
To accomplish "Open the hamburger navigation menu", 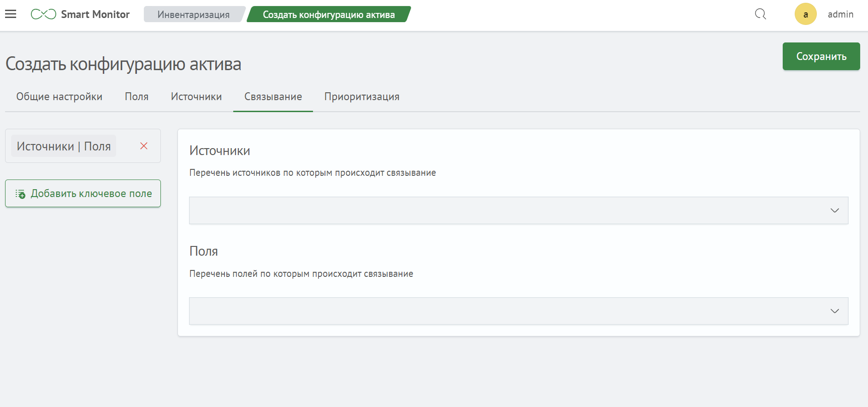I will (11, 14).
